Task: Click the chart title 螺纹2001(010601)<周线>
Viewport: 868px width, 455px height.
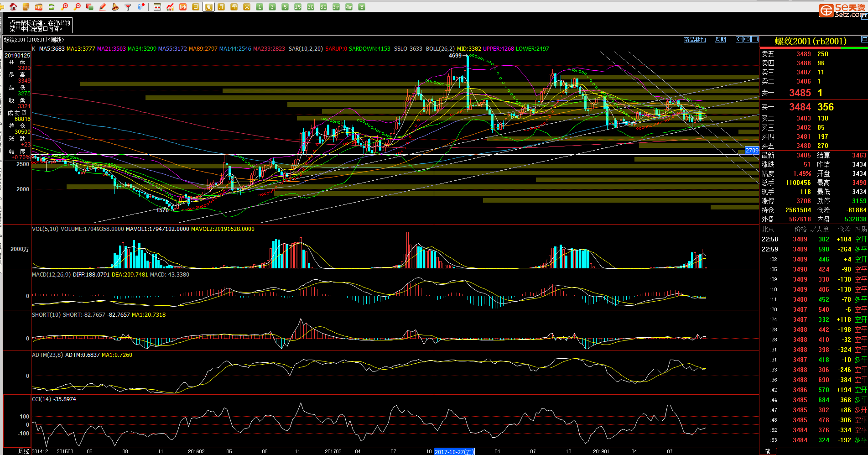Action: pos(34,40)
